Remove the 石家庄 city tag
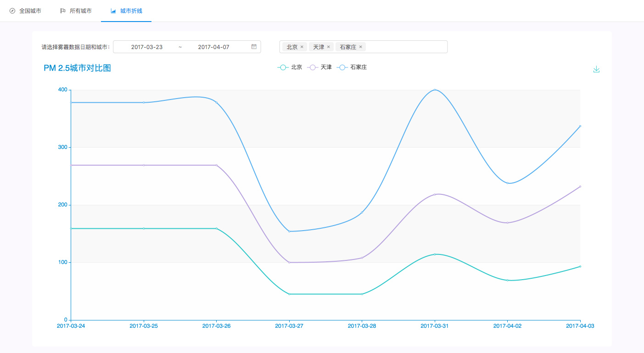The width and height of the screenshot is (644, 353). 361,47
